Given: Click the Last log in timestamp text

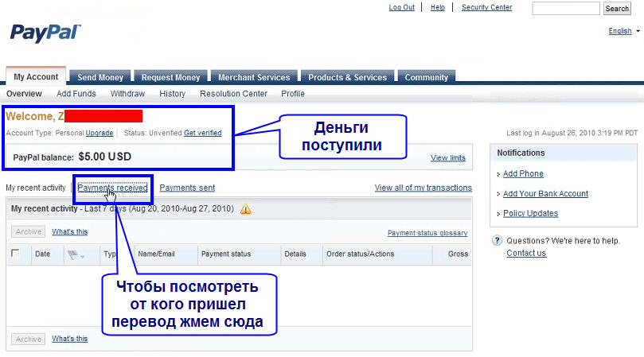Looking at the screenshot, I should pyautogui.click(x=572, y=133).
